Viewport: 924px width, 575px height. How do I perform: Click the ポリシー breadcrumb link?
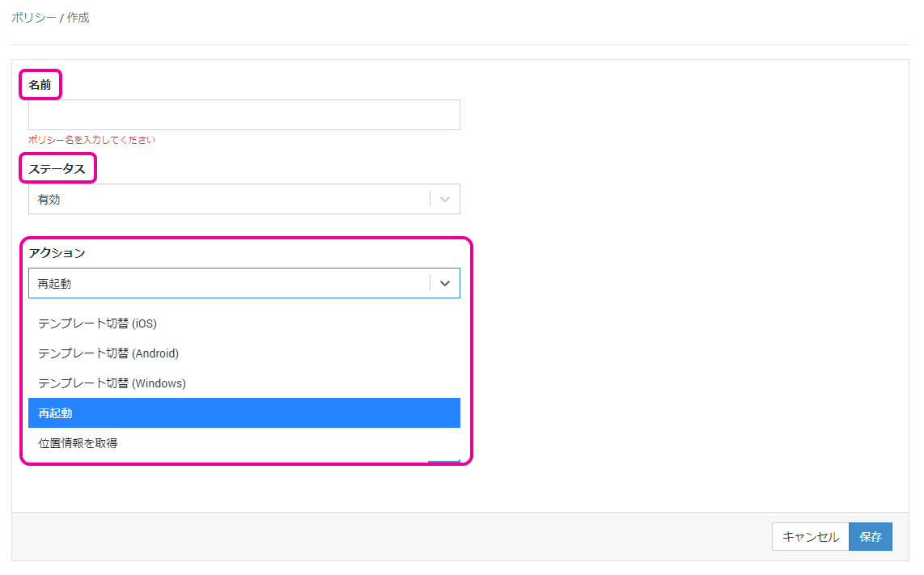[x=33, y=17]
